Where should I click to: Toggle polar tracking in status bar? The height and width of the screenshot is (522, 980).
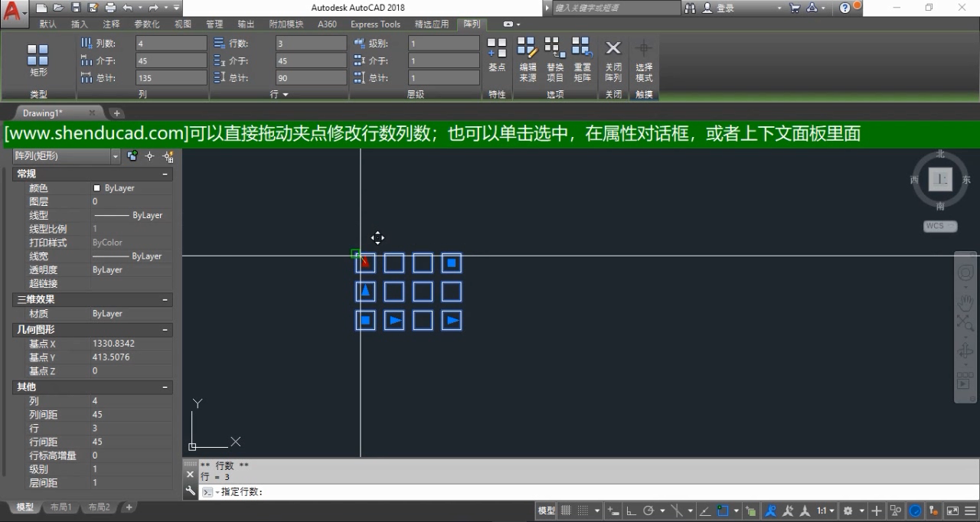point(649,511)
